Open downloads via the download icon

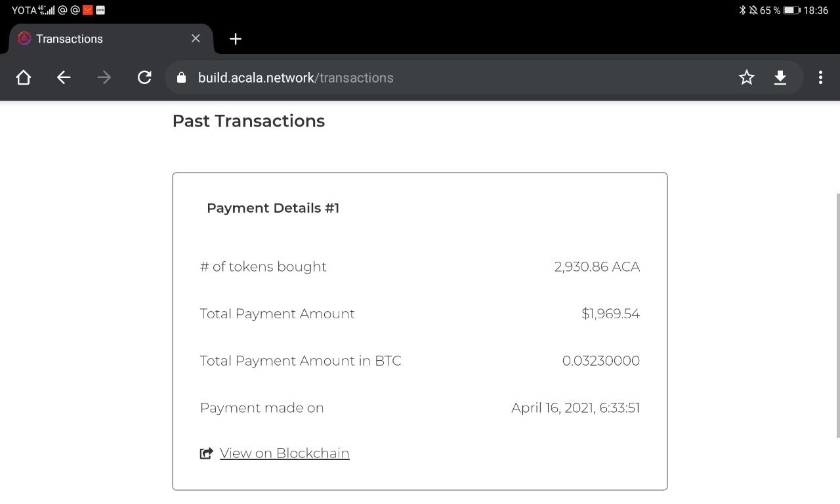(x=780, y=77)
